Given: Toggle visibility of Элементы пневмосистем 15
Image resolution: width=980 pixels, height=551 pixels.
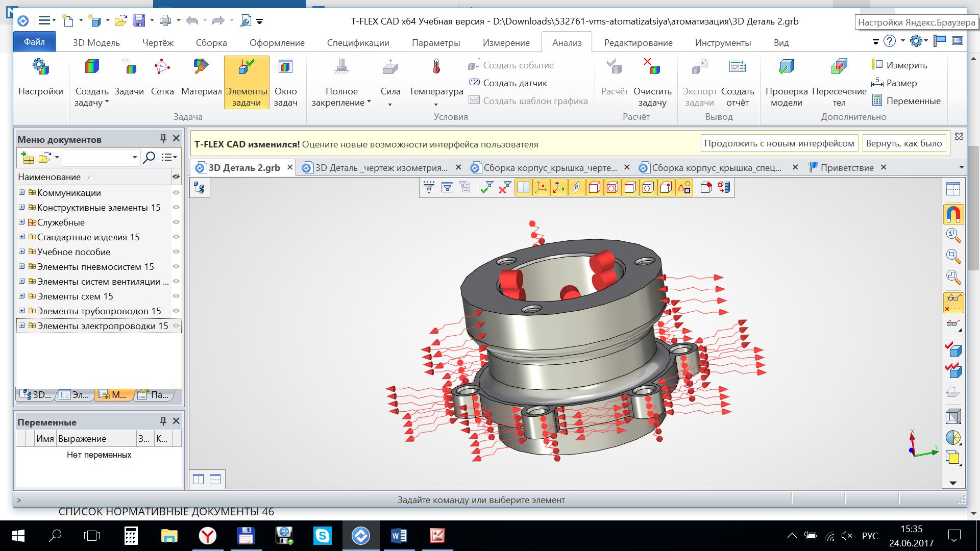Looking at the screenshot, I should [176, 266].
